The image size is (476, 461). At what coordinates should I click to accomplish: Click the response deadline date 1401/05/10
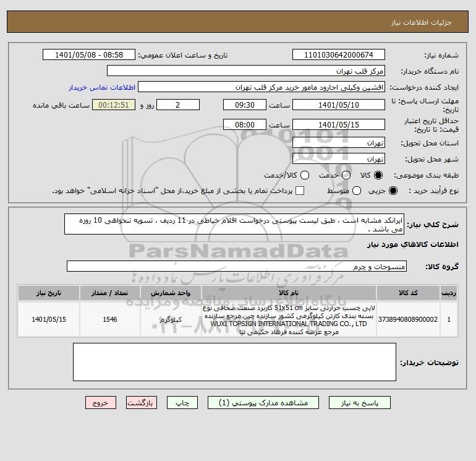click(339, 105)
